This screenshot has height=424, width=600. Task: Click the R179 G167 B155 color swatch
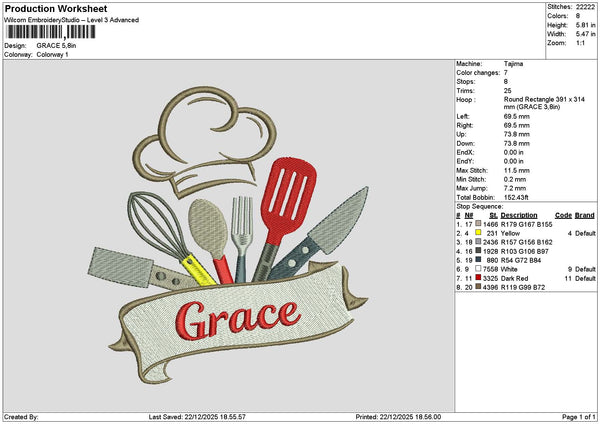click(478, 223)
